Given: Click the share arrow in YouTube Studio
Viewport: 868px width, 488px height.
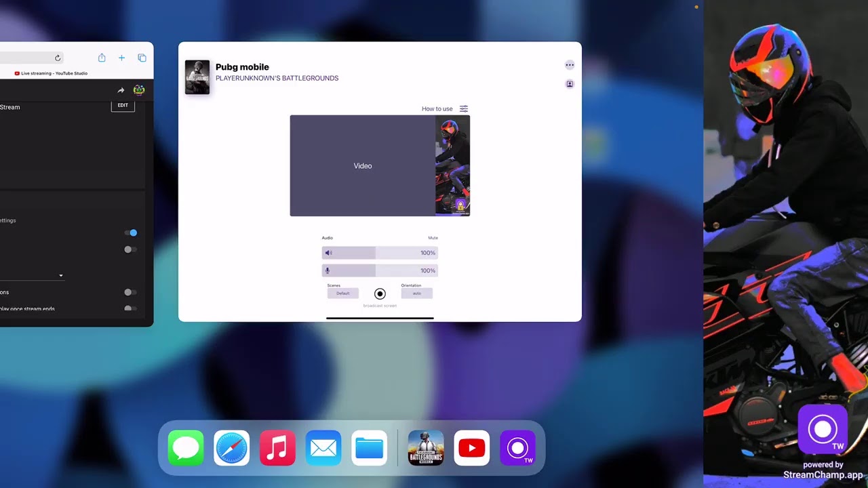Looking at the screenshot, I should (121, 90).
